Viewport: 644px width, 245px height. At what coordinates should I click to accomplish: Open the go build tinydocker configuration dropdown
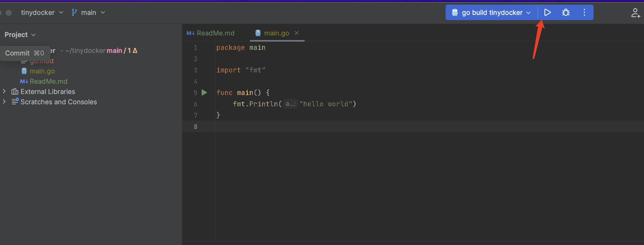[x=492, y=12]
